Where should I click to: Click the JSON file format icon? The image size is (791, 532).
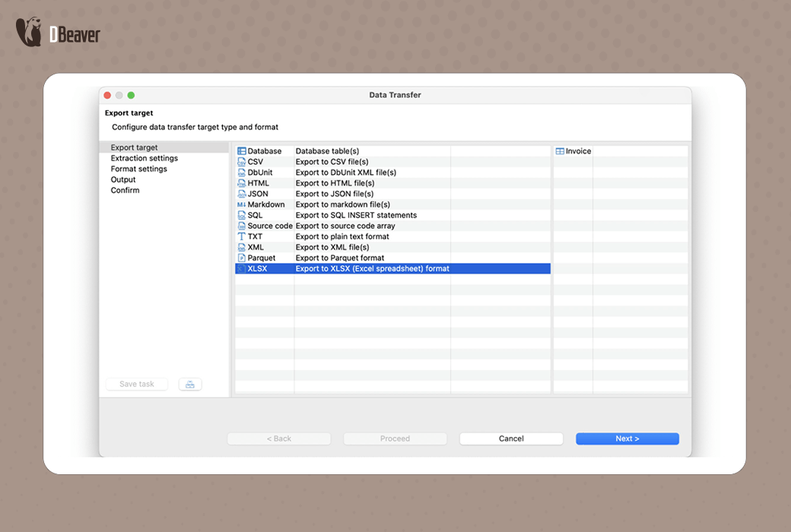pyautogui.click(x=242, y=194)
